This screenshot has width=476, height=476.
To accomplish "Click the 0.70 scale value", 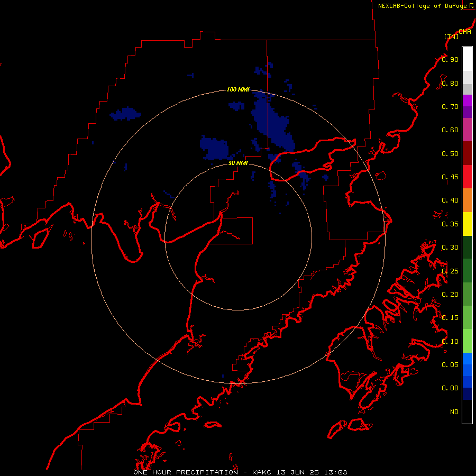I will (x=450, y=106).
